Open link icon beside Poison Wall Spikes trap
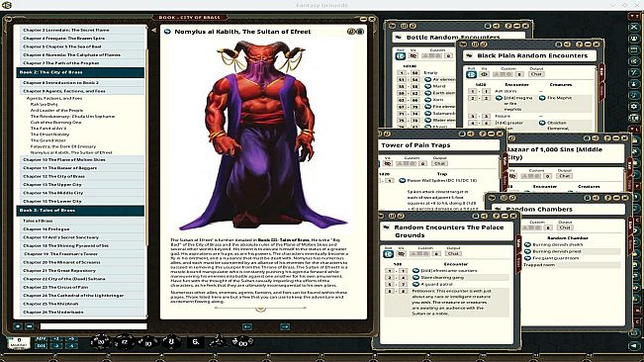Screen dimensions: 644x362 tap(403, 180)
